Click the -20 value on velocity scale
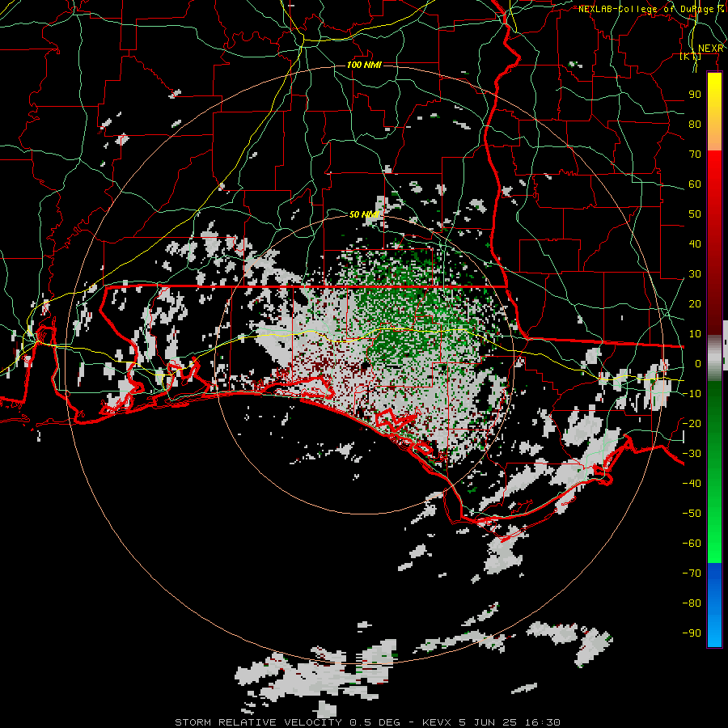728x728 pixels. tap(692, 424)
